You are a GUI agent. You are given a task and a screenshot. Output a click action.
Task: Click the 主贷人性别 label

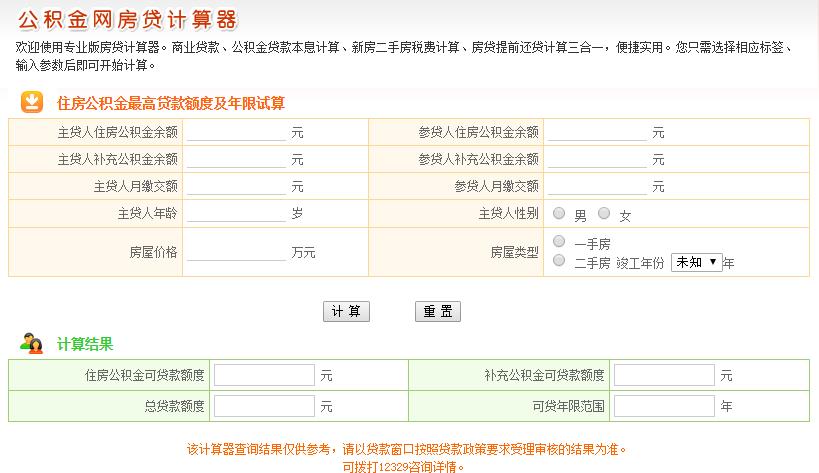[x=509, y=214]
